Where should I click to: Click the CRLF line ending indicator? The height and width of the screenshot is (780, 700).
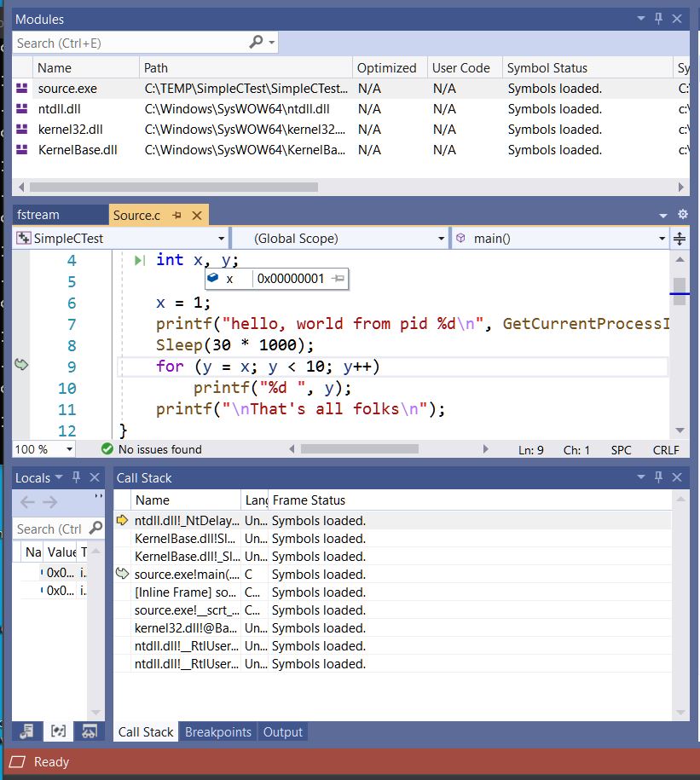666,450
